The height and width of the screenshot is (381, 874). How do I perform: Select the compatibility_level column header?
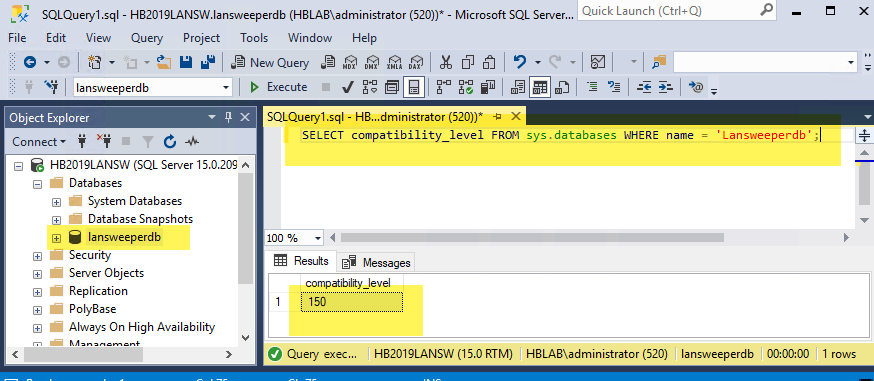[352, 283]
